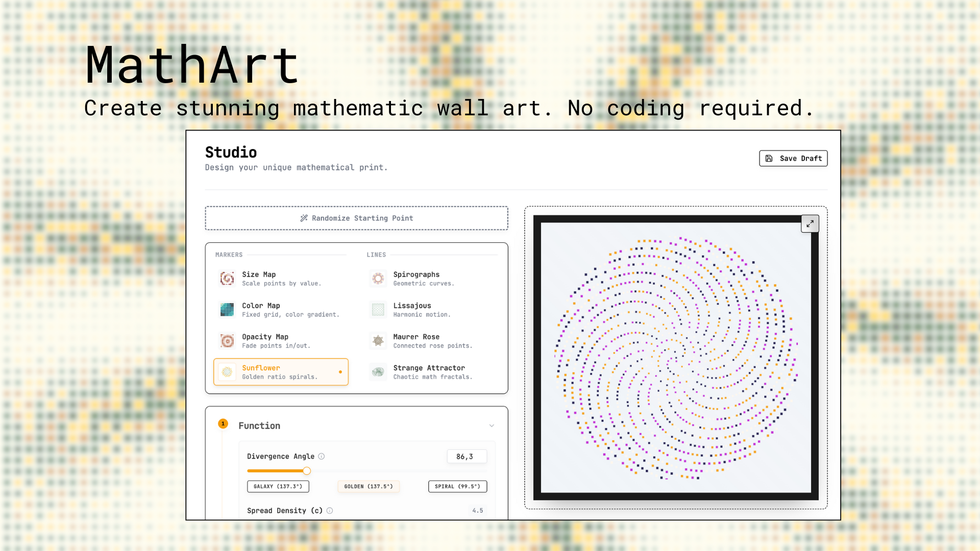Pick the Lissajous harmonic motion icon
This screenshot has width=980, height=551.
[378, 310]
